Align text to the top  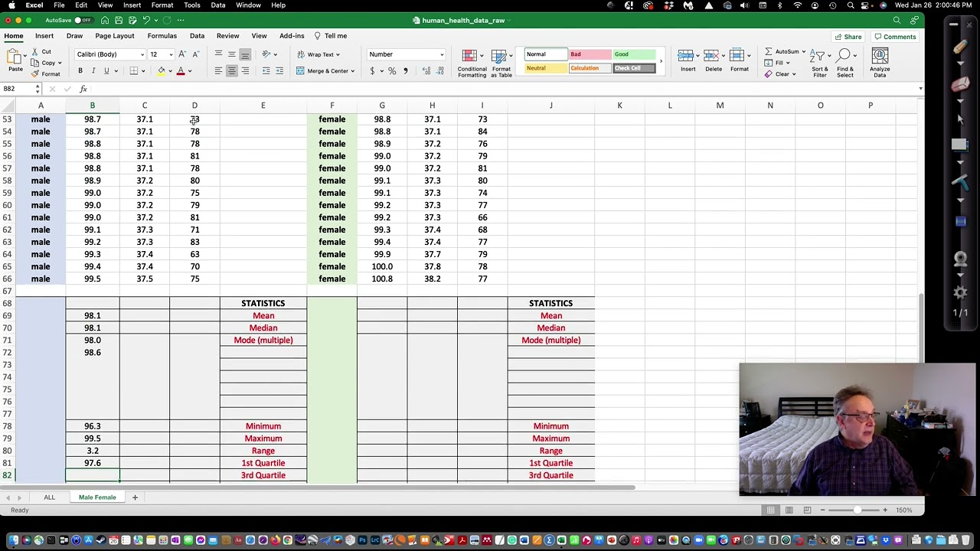[x=218, y=54]
